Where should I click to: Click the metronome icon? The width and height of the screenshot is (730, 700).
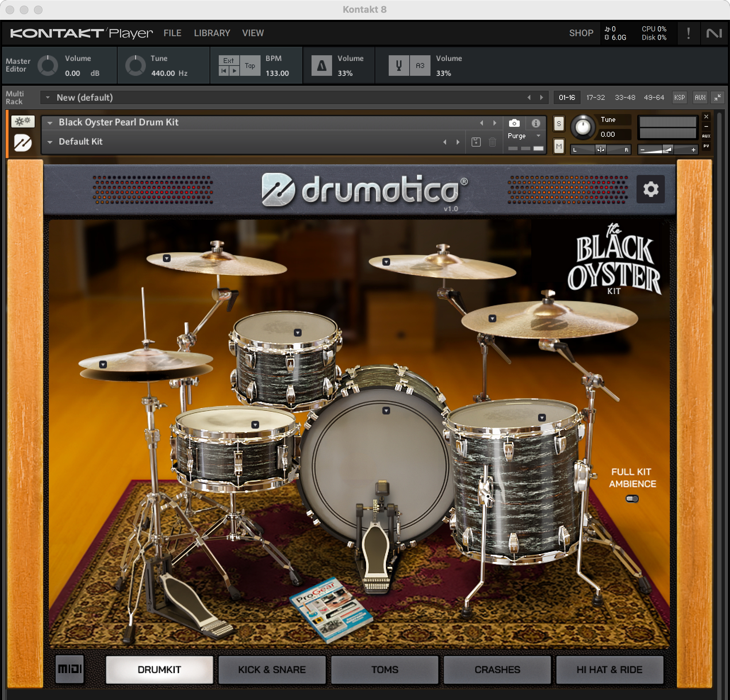(x=321, y=66)
